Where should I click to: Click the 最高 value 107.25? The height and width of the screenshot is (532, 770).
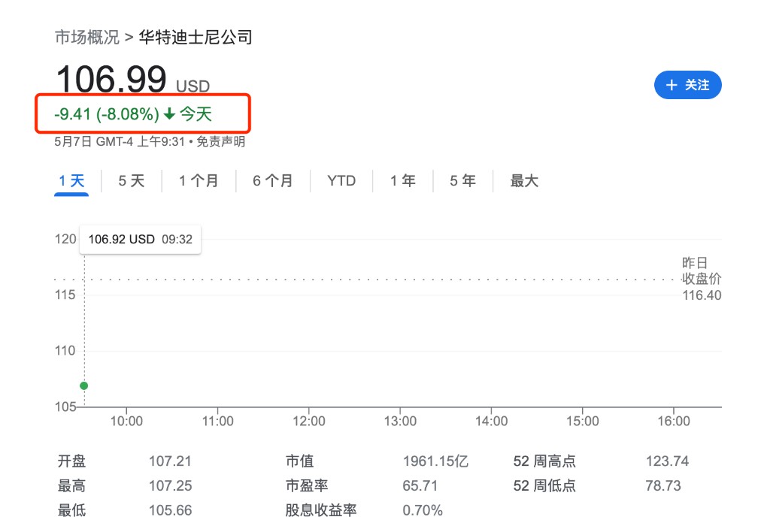171,486
